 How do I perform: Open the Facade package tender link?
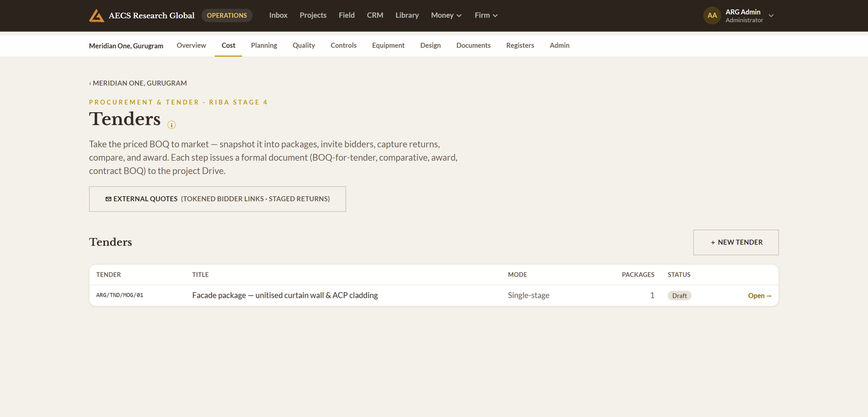coord(759,296)
